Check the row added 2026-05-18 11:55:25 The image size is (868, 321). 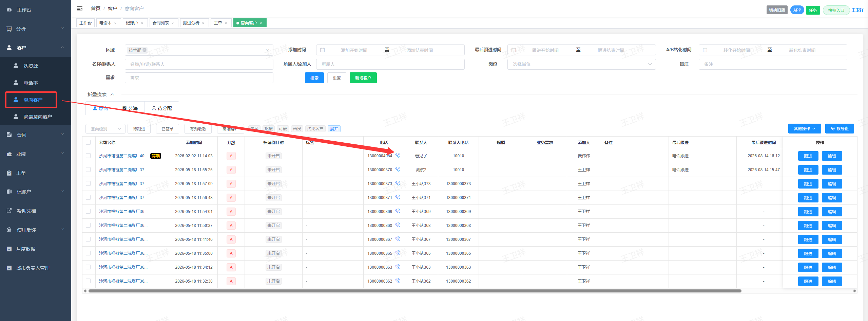[88, 170]
